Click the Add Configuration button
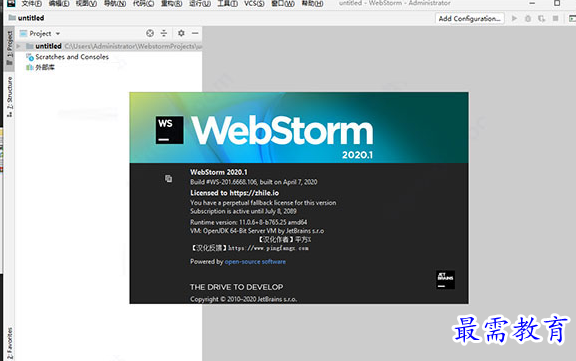This screenshot has width=576, height=361. tap(469, 18)
